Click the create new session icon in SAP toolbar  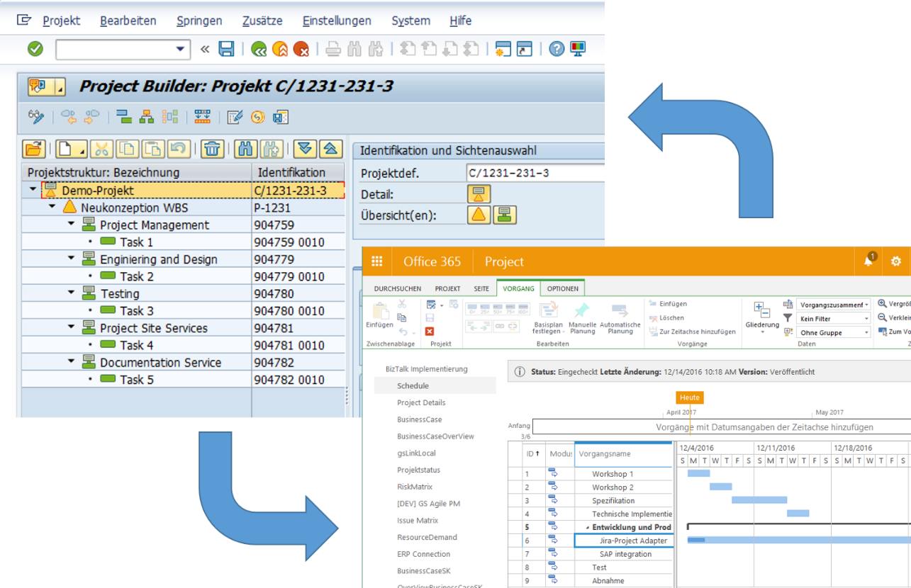pyautogui.click(x=503, y=49)
